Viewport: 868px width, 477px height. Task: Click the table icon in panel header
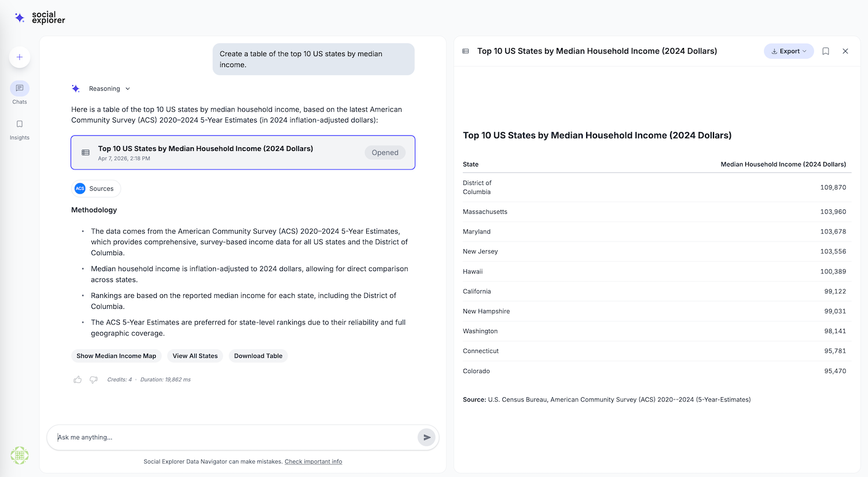coord(465,51)
